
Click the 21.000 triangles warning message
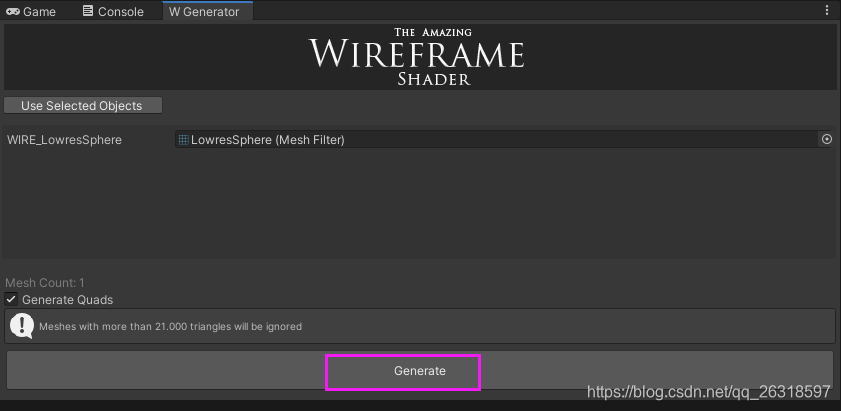click(x=171, y=326)
